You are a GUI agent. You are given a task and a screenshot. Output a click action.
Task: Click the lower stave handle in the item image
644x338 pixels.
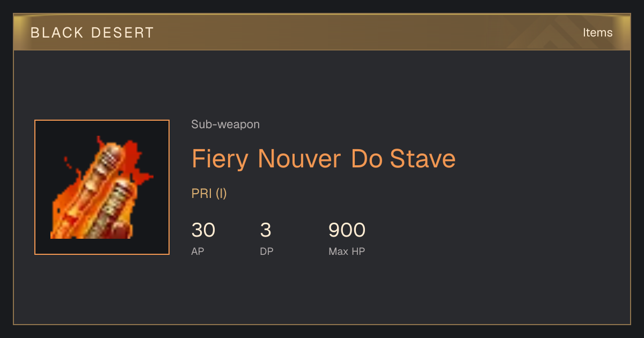110,209
